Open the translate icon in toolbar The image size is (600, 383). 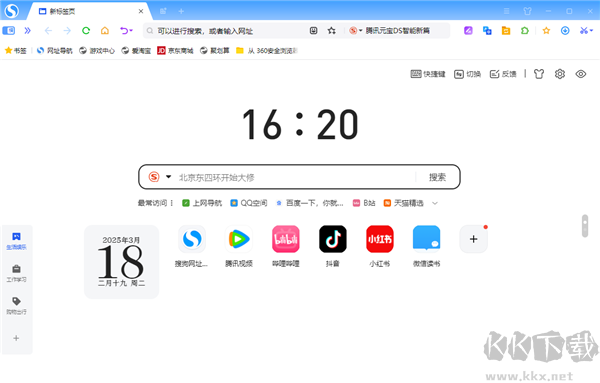(x=487, y=31)
